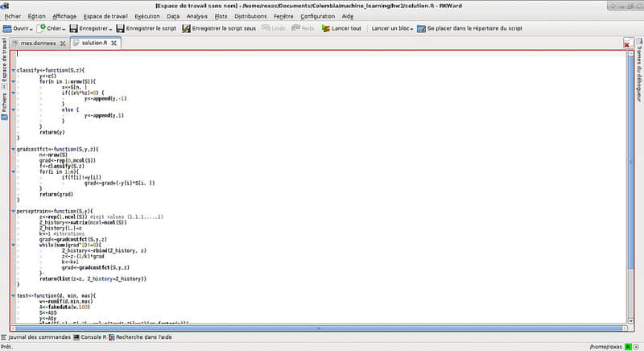644x351 pixels.
Task: Open the Enregistrer dropdown
Action: pyautogui.click(x=91, y=28)
